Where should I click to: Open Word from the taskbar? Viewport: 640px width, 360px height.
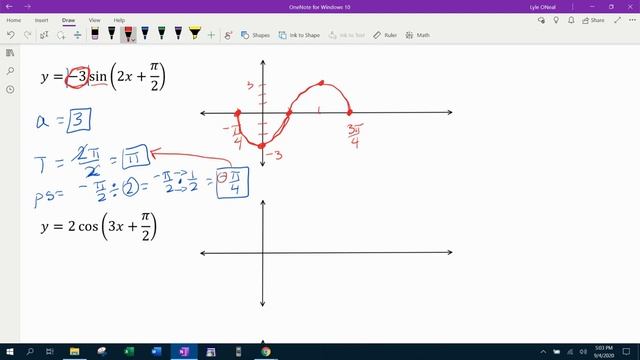click(156, 351)
